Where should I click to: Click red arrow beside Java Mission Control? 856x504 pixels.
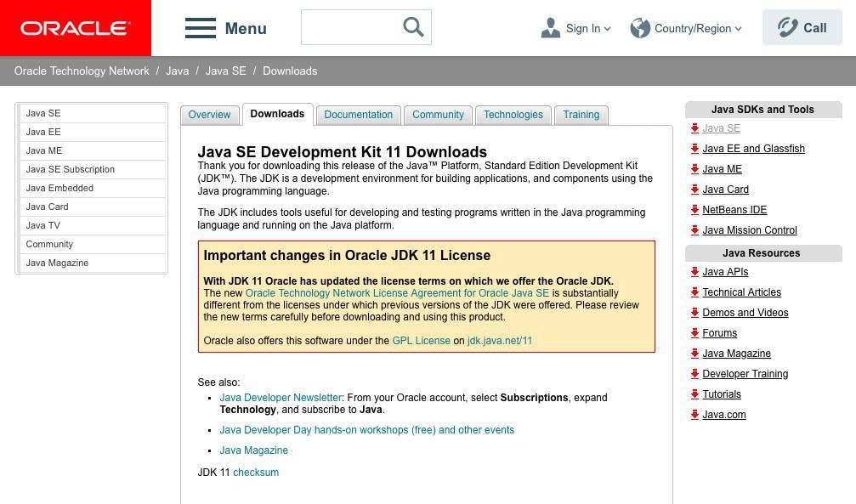694,230
